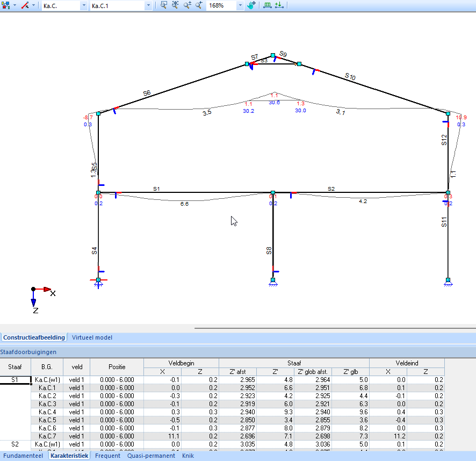476x461 pixels.
Task: Click the Staaf column header
Action: click(x=15, y=367)
